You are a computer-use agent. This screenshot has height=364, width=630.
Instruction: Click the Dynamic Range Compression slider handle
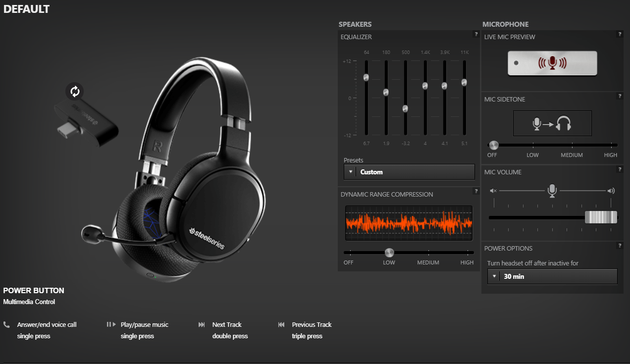pos(389,252)
